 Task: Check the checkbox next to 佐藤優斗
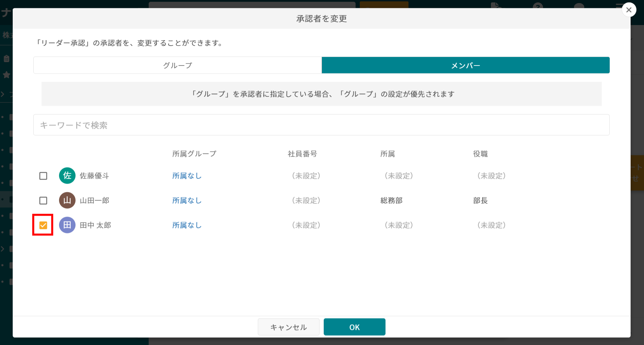pyautogui.click(x=43, y=176)
